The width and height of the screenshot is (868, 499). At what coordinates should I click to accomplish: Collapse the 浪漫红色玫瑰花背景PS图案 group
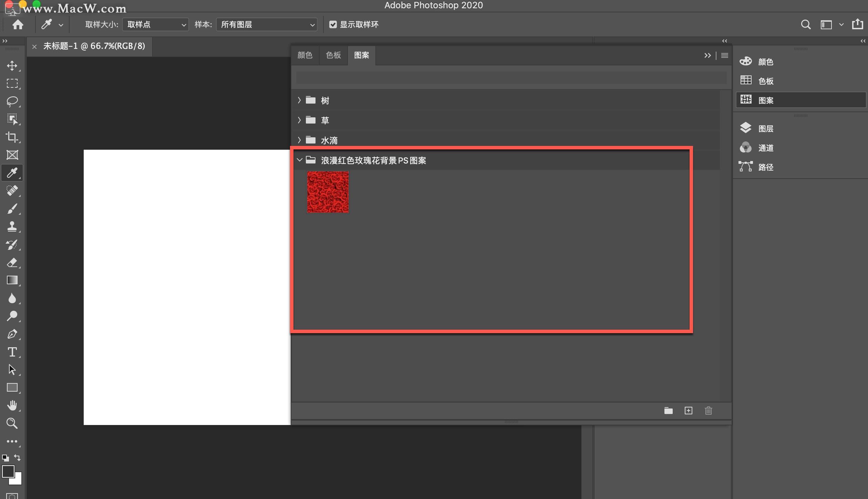[300, 160]
